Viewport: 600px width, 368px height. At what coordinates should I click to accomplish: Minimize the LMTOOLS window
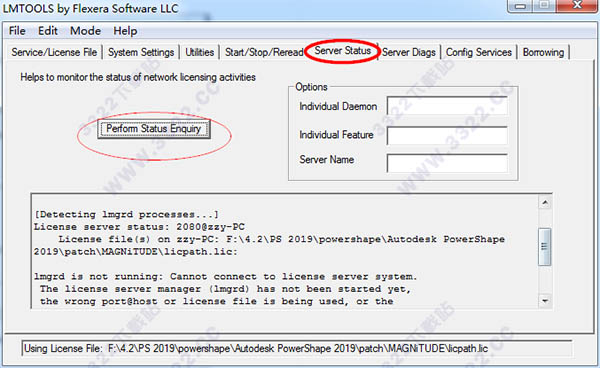(520, 6)
